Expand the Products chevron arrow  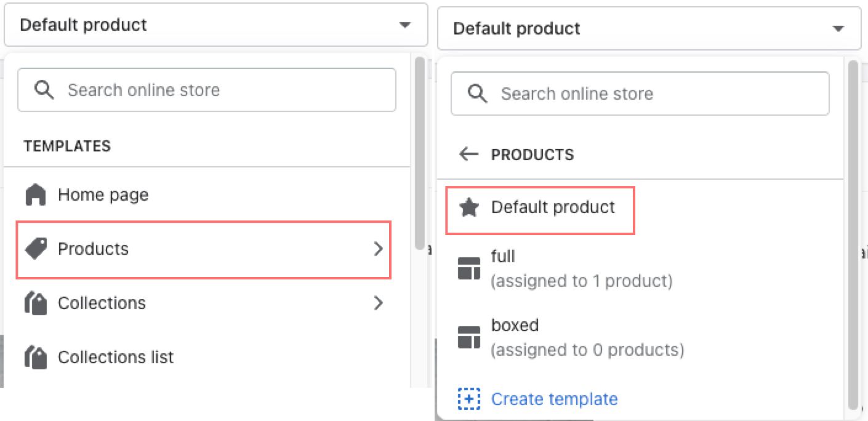click(379, 249)
